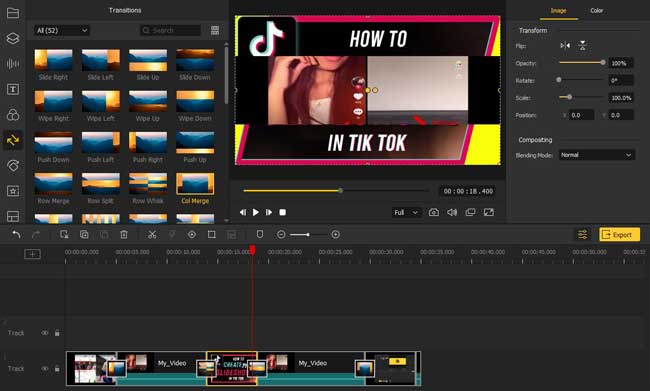Add a marker with the shield icon
This screenshot has width=650, height=391.
[x=260, y=235]
